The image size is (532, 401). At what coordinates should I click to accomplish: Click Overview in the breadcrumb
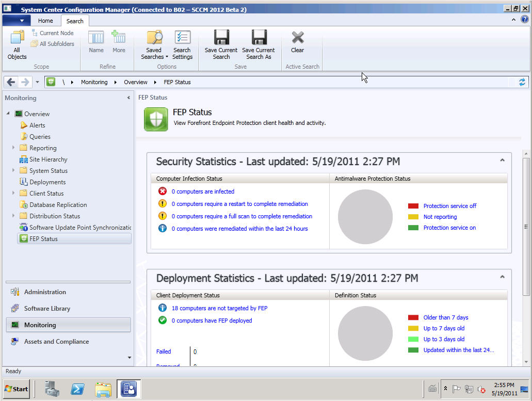coord(135,82)
